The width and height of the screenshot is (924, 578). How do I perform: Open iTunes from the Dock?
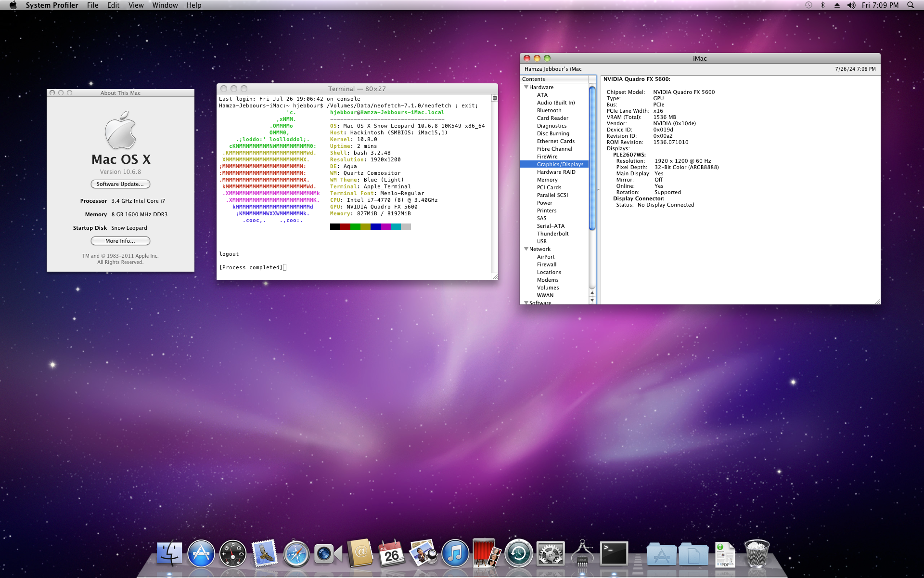[x=455, y=553]
